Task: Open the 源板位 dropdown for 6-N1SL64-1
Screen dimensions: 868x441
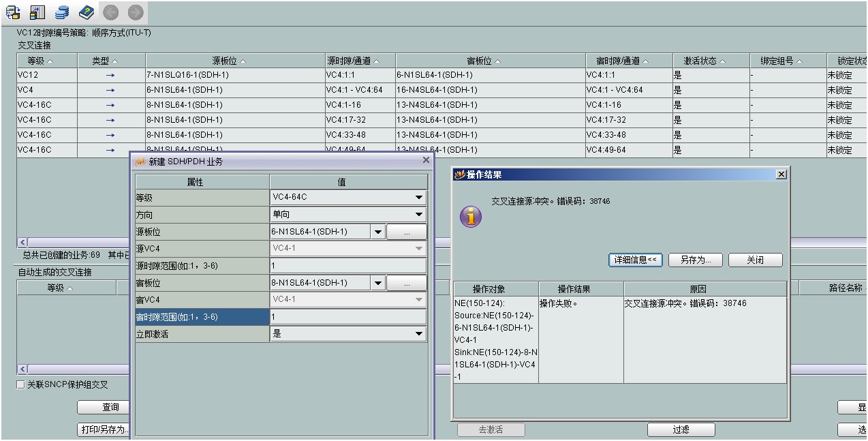Action: click(x=378, y=231)
